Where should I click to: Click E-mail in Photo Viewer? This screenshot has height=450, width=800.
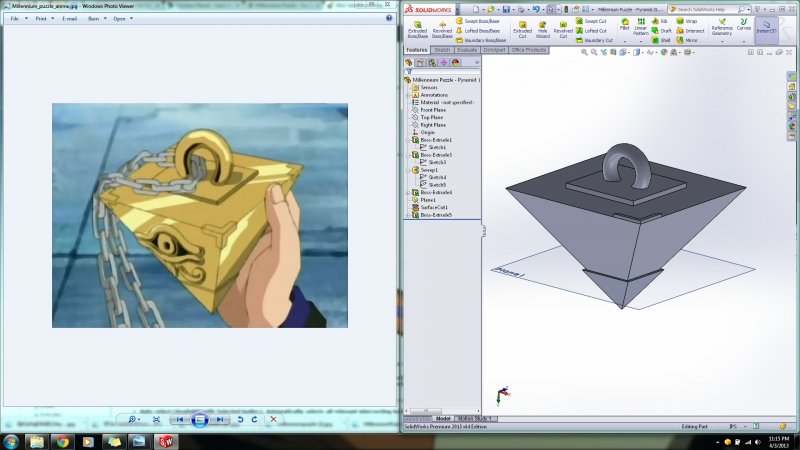[x=70, y=18]
